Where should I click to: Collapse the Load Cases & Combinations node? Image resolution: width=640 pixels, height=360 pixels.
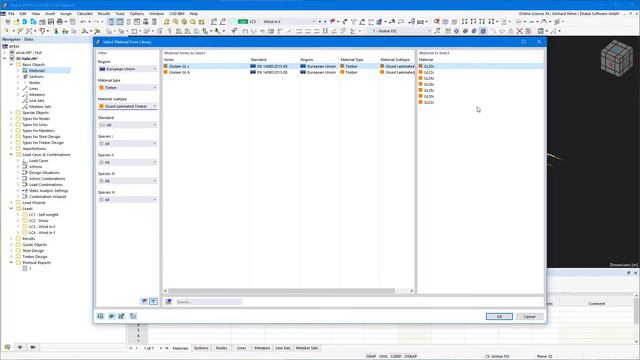11,155
